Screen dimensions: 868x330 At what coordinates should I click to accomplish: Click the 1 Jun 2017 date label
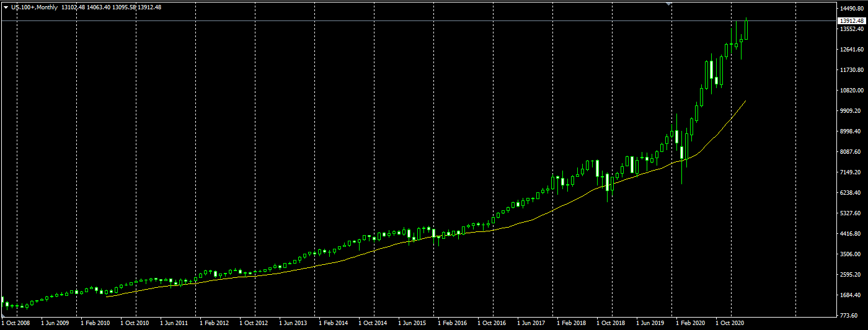point(531,323)
